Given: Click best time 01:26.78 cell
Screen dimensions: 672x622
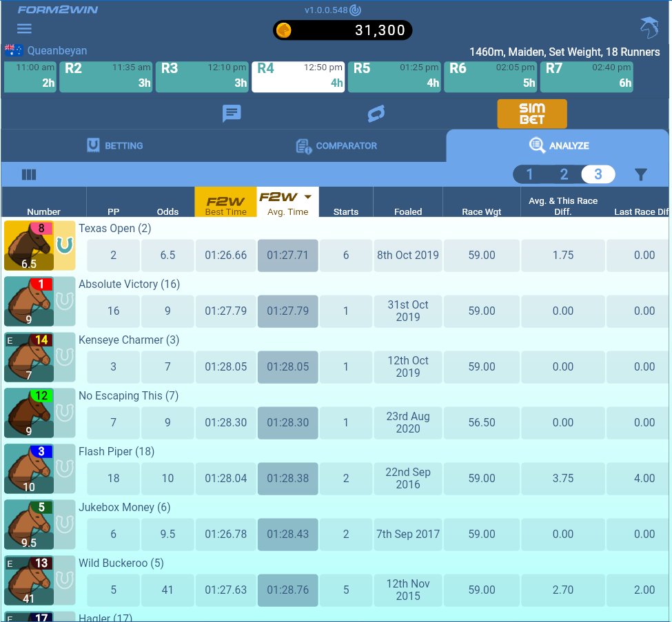Looking at the screenshot, I should [x=226, y=535].
